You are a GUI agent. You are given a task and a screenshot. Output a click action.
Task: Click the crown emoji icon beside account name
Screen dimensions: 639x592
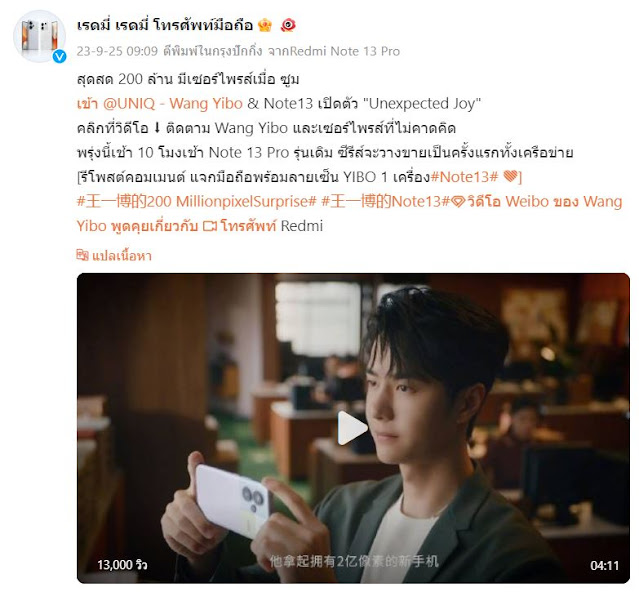[x=265, y=26]
